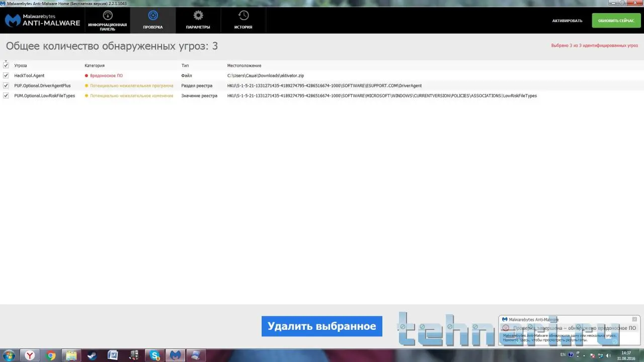Viewport: 644px width, 362px height.
Task: Open the Информационная панель dashboard tab
Action: click(x=107, y=21)
